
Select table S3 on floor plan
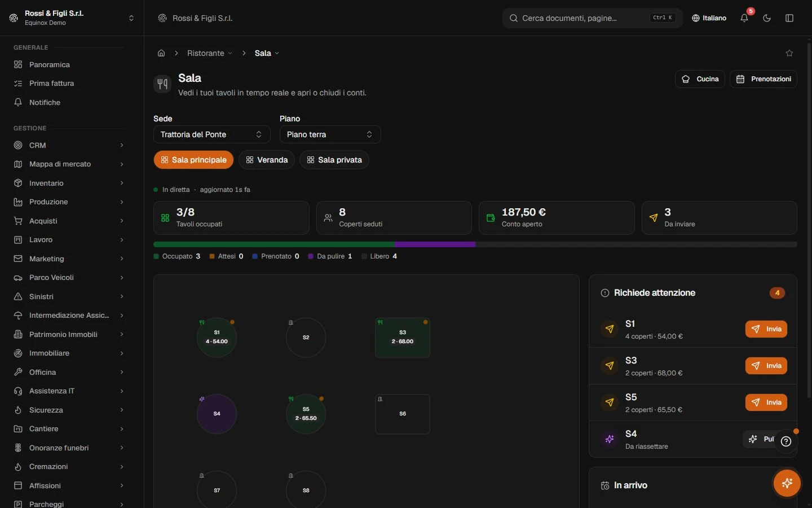pyautogui.click(x=403, y=338)
